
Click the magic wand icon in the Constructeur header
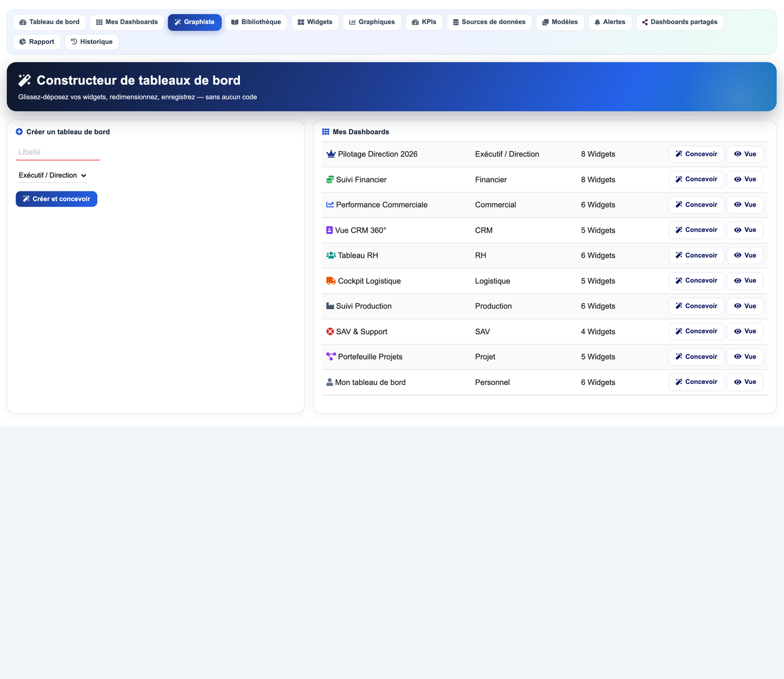pos(24,80)
